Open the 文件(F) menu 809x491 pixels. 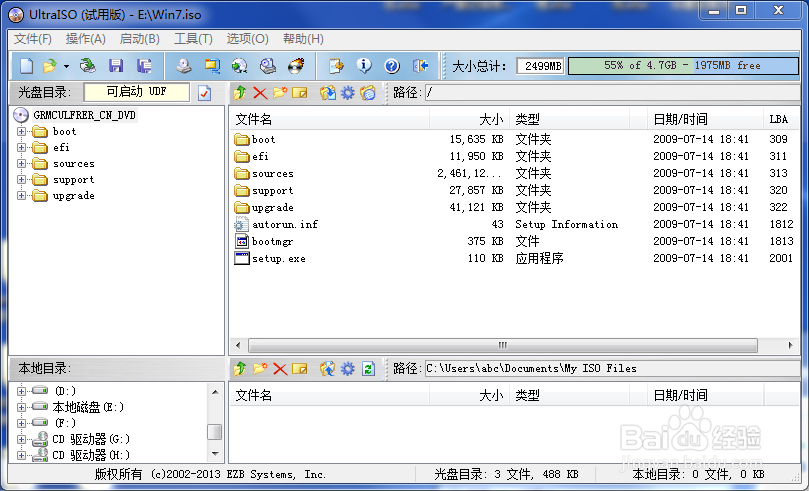click(x=33, y=39)
